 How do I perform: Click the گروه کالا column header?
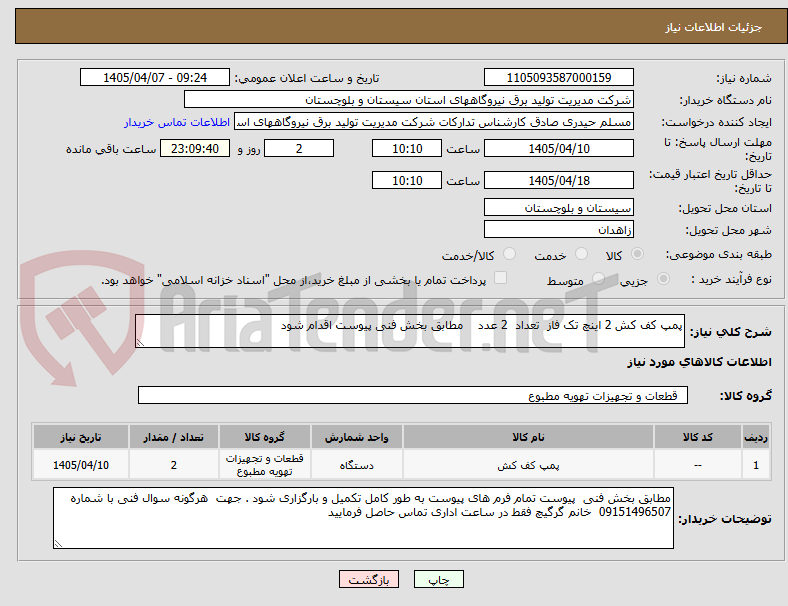(x=264, y=437)
